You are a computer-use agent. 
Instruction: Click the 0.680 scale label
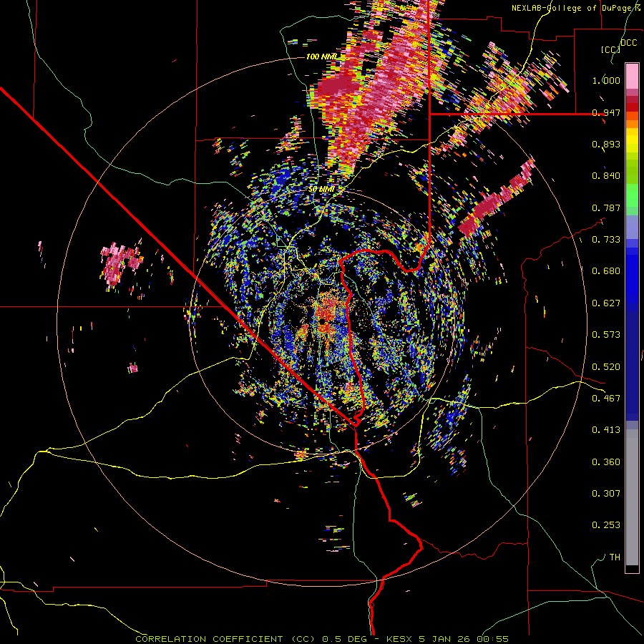coord(606,271)
